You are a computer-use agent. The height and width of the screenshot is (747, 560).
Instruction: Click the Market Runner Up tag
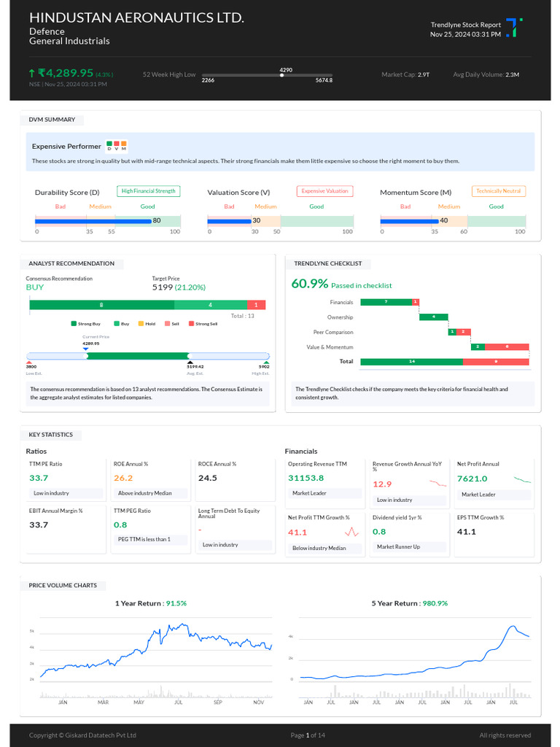(x=409, y=547)
